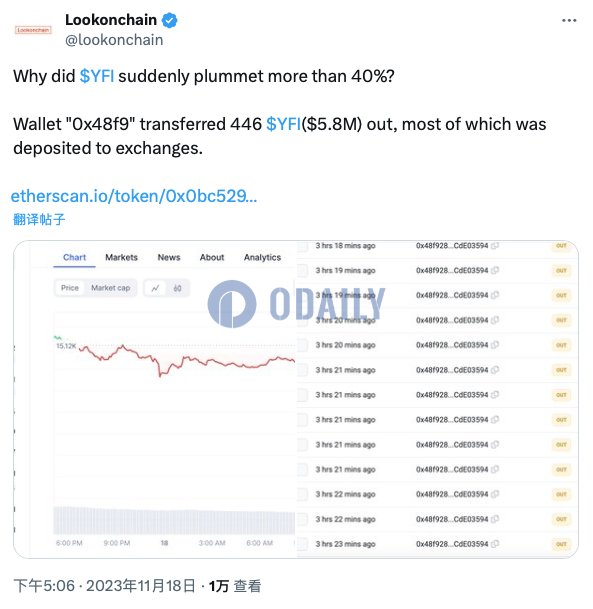The image size is (593, 609).
Task: Open the Lookonchain profile avatar
Action: (x=33, y=30)
